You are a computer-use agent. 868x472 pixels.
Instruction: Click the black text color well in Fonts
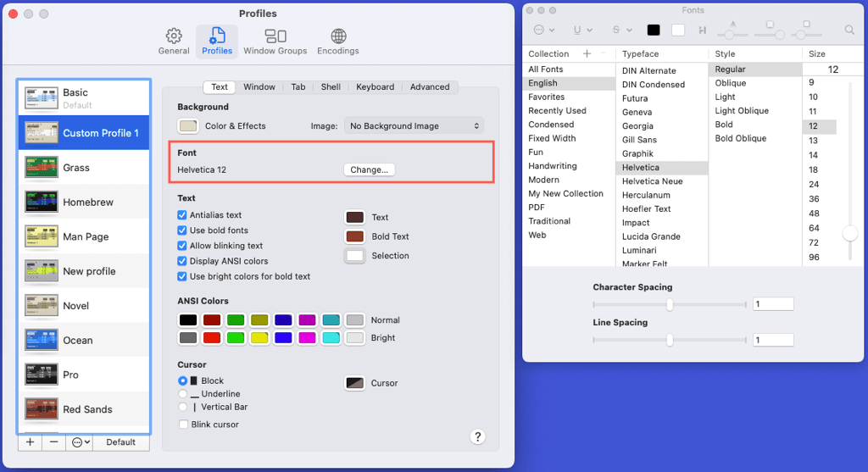tap(654, 30)
